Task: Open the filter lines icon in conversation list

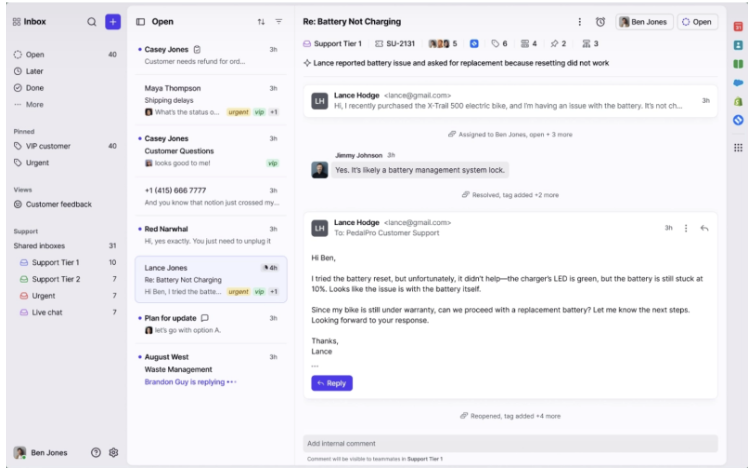Action: pyautogui.click(x=279, y=22)
